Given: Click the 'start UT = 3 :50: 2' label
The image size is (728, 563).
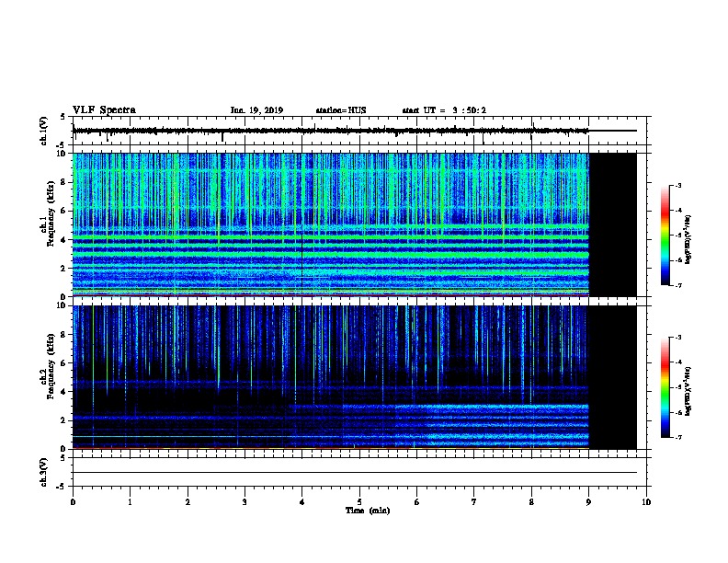Looking at the screenshot, I should coord(444,110).
